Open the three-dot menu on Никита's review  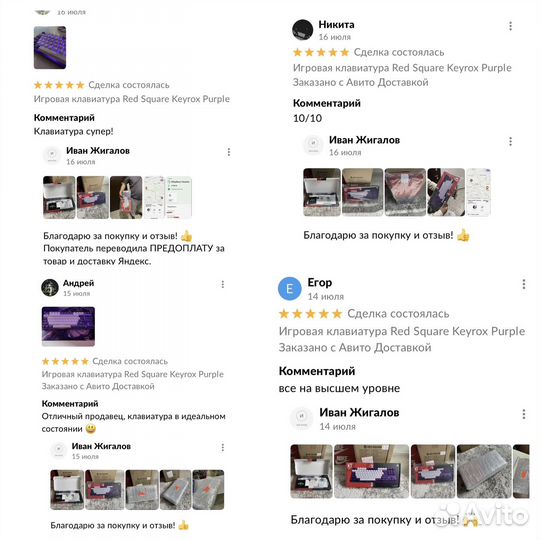(510, 26)
